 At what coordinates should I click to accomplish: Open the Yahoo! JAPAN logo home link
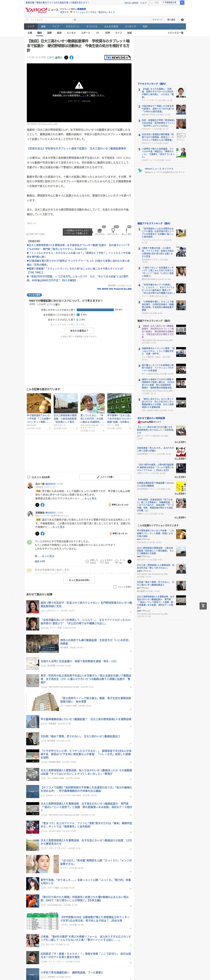pos(36,10)
